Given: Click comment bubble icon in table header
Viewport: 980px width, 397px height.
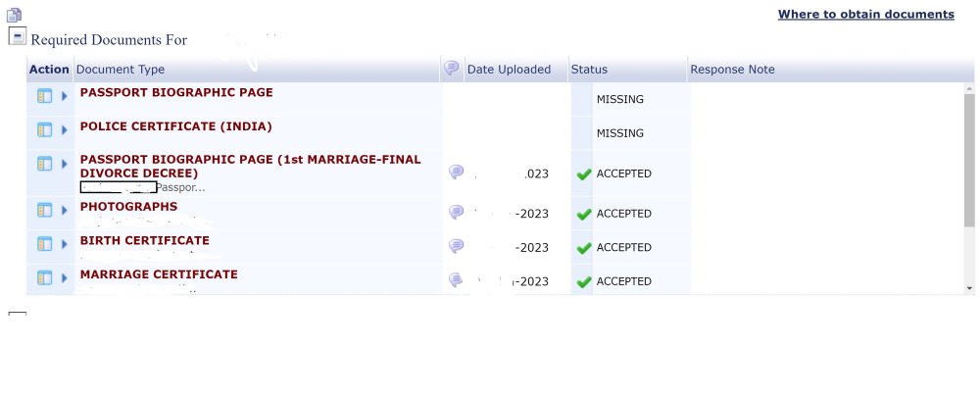Looking at the screenshot, I should coord(451,68).
